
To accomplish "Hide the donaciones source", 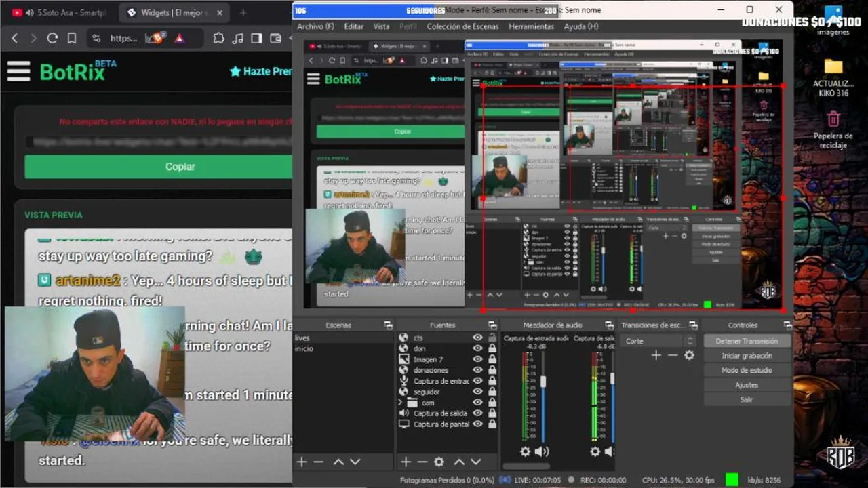I will tap(477, 370).
